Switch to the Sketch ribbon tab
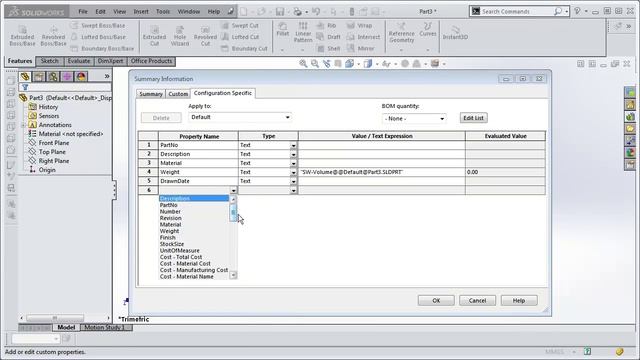 click(x=49, y=61)
